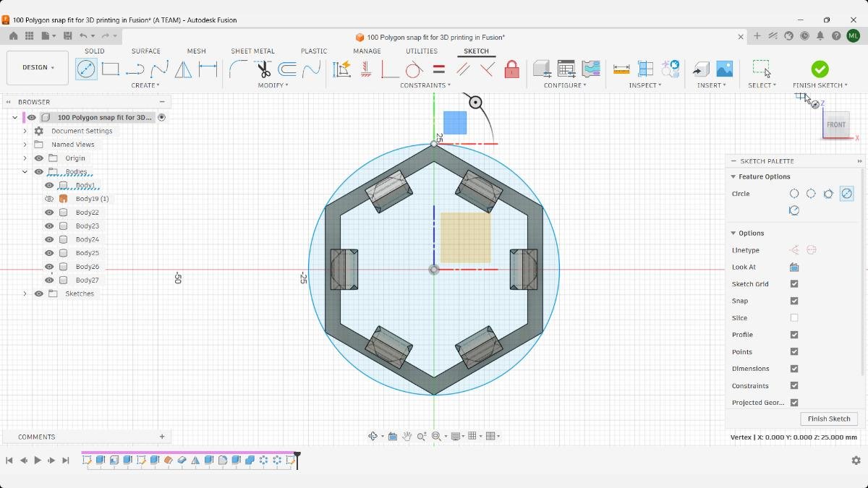
Task: Add a comment with the plus button
Action: click(162, 437)
